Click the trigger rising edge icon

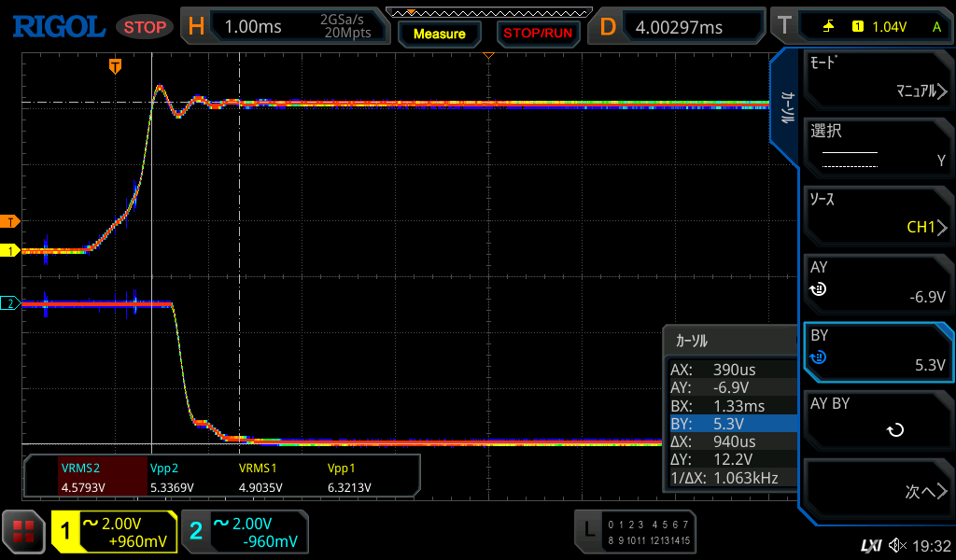(828, 27)
